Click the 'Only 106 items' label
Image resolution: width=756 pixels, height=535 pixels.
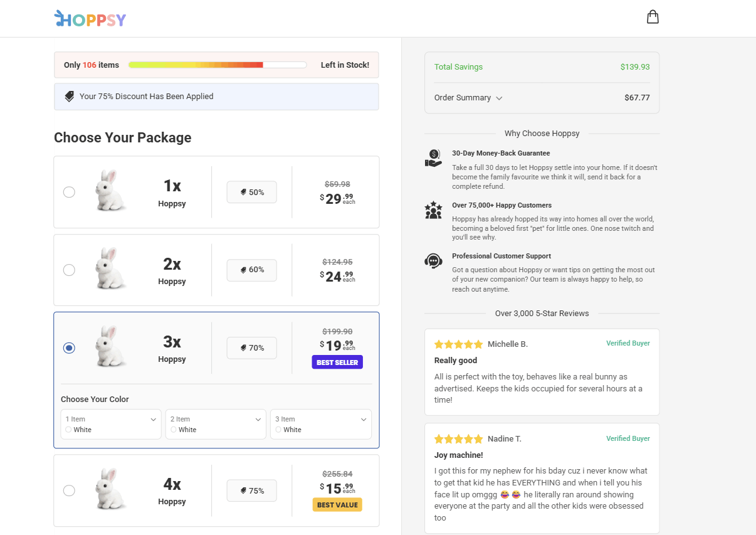point(92,65)
